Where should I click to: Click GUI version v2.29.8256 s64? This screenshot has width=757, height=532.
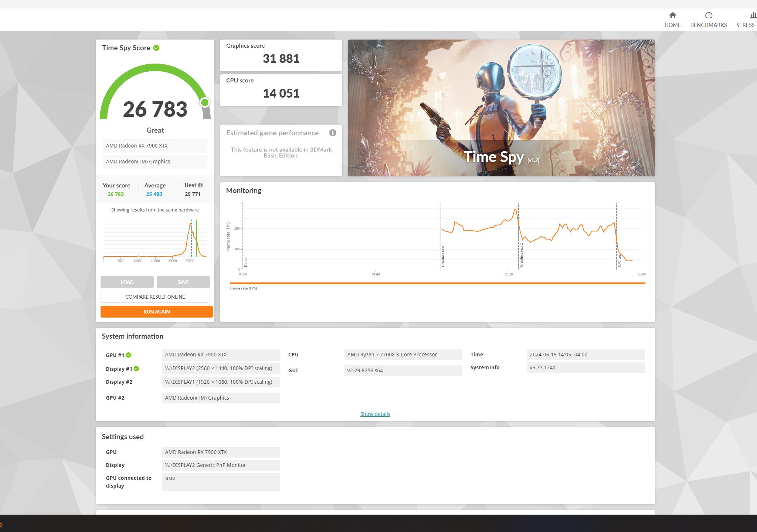pos(403,370)
